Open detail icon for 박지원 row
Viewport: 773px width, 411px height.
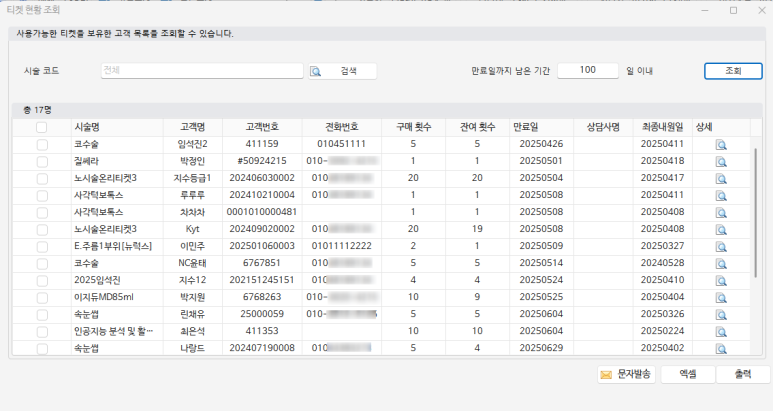(x=721, y=298)
